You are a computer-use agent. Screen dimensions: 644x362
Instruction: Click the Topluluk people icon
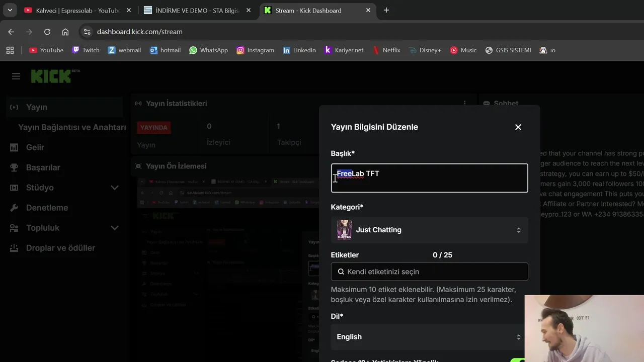click(x=15, y=228)
